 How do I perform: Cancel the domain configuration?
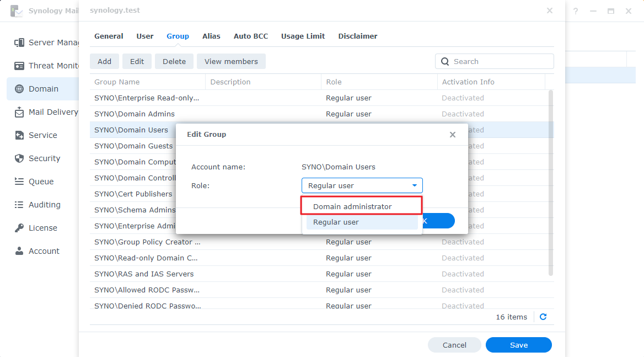[454, 344]
